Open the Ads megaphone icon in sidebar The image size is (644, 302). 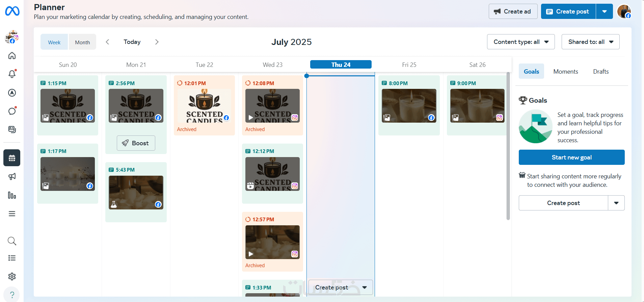[12, 176]
